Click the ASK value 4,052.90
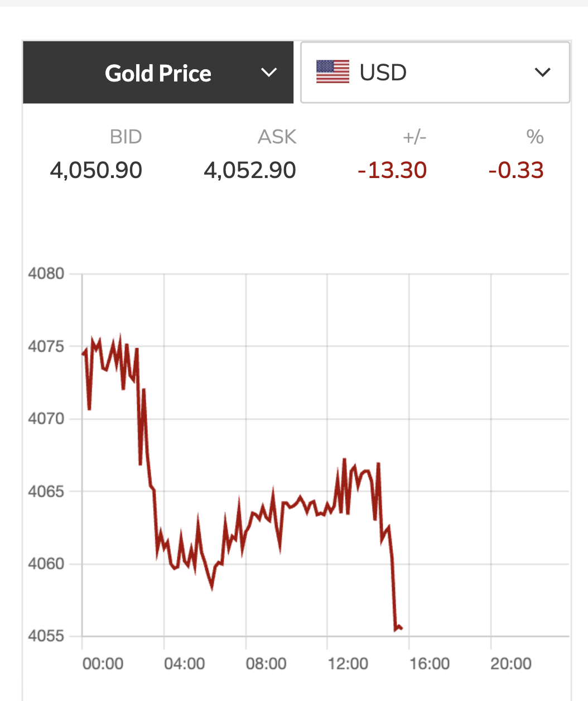The width and height of the screenshot is (588, 701). [250, 170]
